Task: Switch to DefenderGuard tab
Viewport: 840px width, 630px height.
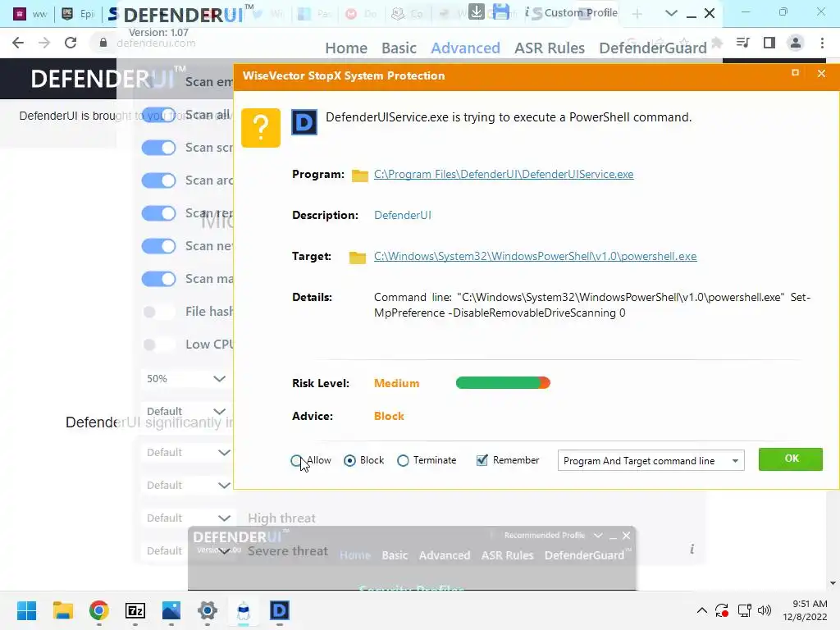Action: (x=652, y=48)
